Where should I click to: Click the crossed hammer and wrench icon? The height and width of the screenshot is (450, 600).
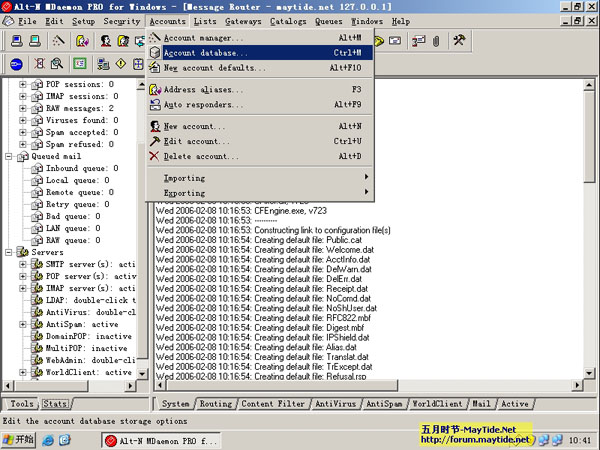tap(459, 40)
